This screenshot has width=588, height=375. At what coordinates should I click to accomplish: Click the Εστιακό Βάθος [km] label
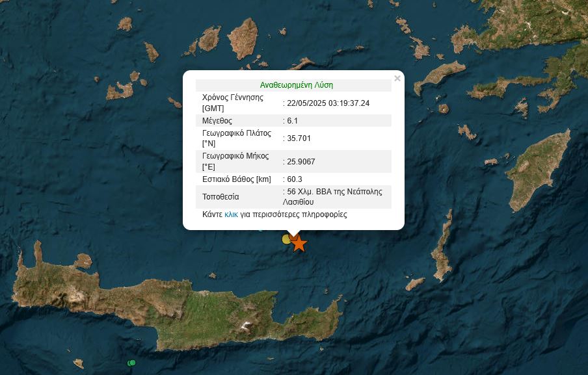pos(236,179)
